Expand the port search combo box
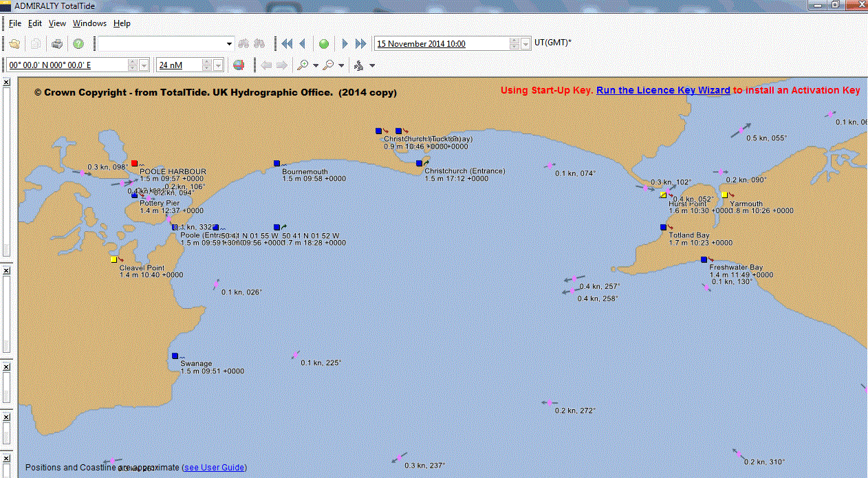The width and height of the screenshot is (868, 478). coord(230,44)
